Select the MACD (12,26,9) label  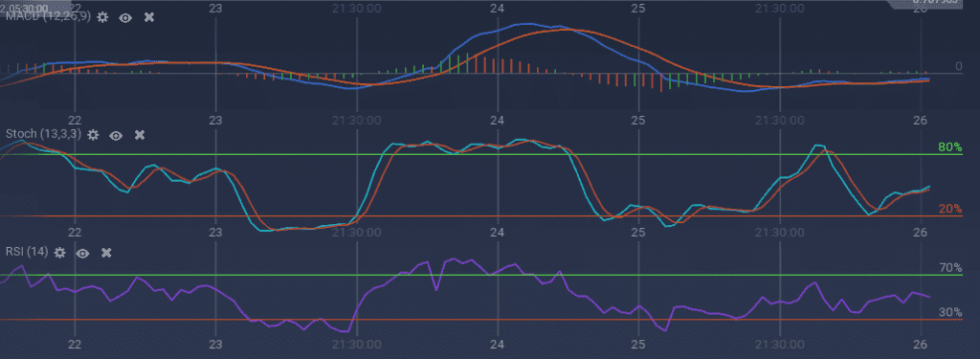coord(49,17)
